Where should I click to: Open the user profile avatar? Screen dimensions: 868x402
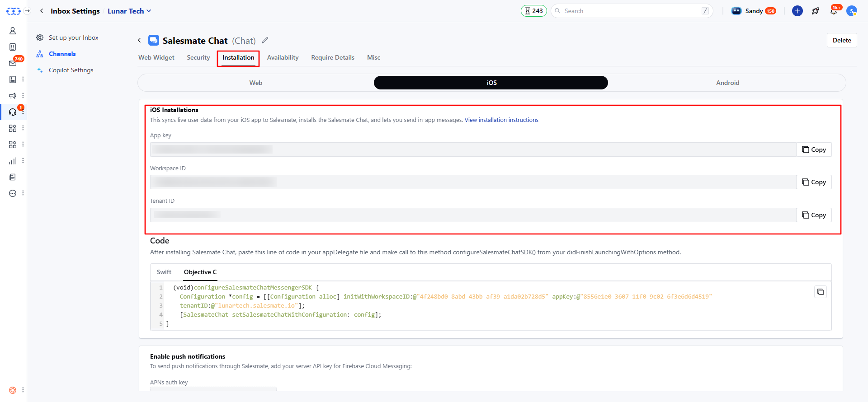click(852, 11)
